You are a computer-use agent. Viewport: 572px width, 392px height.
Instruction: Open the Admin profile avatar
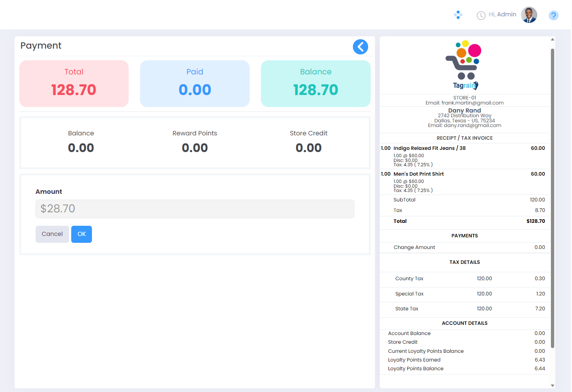[529, 15]
